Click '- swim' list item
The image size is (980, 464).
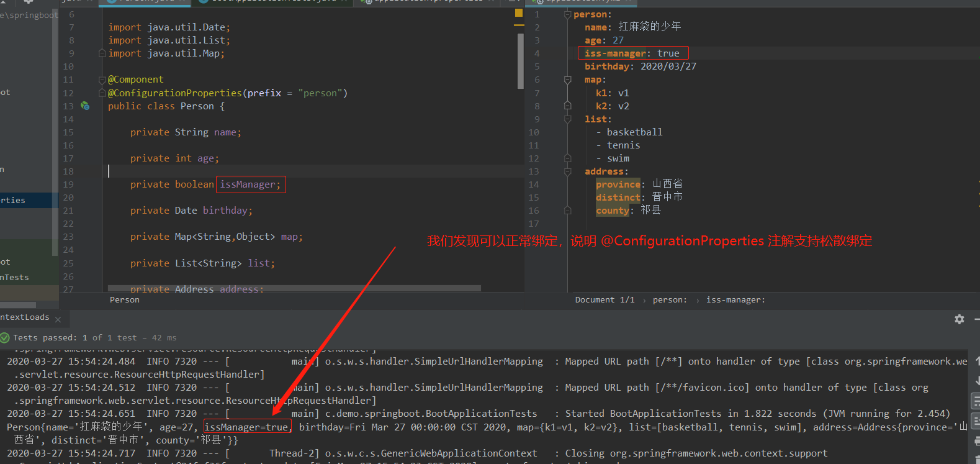(613, 158)
